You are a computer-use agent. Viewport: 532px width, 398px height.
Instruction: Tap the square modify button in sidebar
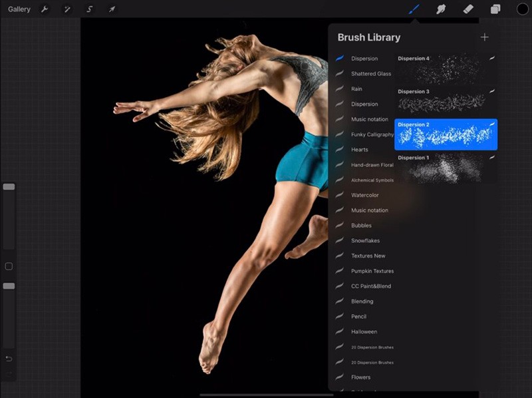9,266
